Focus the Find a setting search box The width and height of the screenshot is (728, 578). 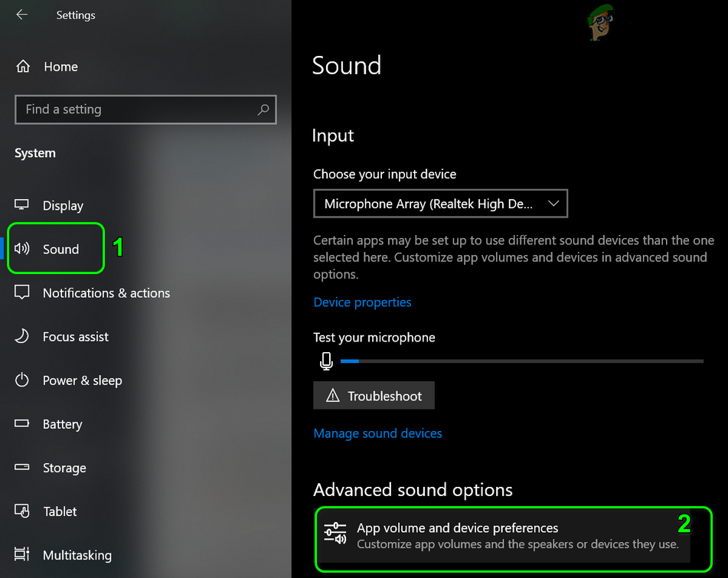pos(145,109)
